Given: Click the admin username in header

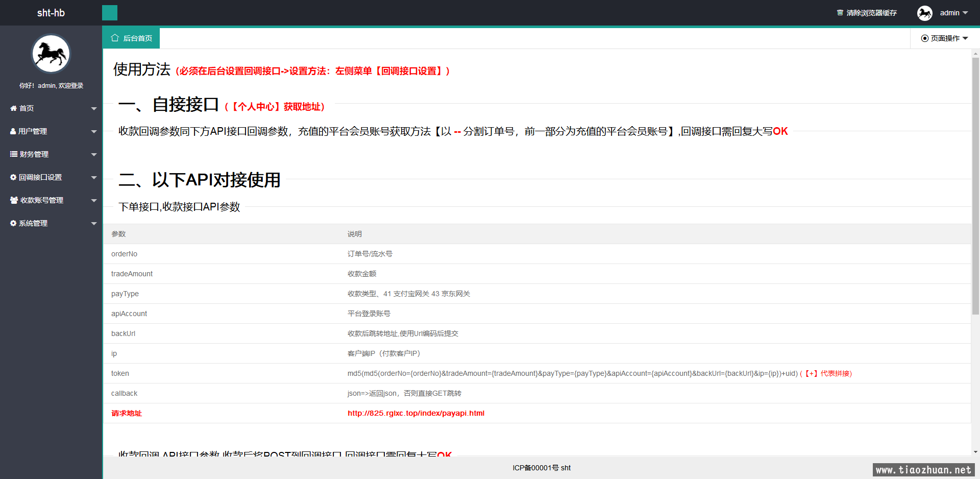Looking at the screenshot, I should (x=949, y=13).
